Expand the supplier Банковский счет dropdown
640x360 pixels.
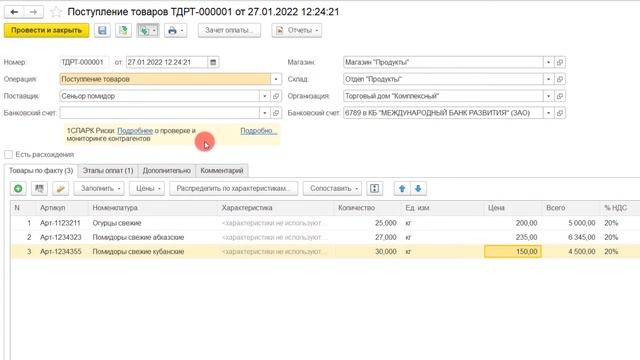click(264, 113)
